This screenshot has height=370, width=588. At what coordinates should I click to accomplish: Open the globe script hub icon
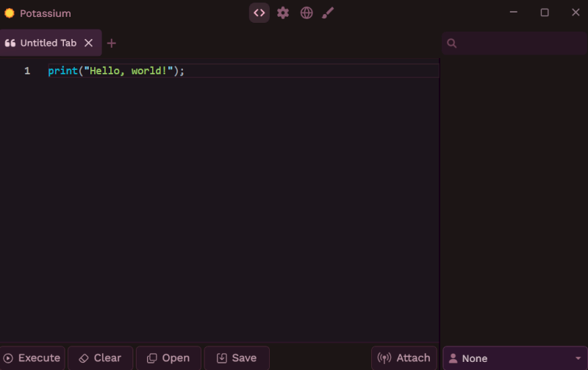[306, 13]
